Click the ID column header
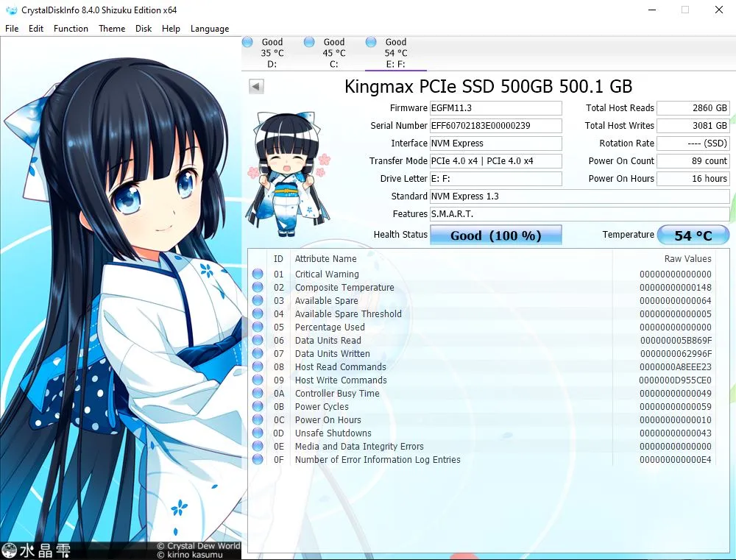The height and width of the screenshot is (560, 736). [x=278, y=258]
